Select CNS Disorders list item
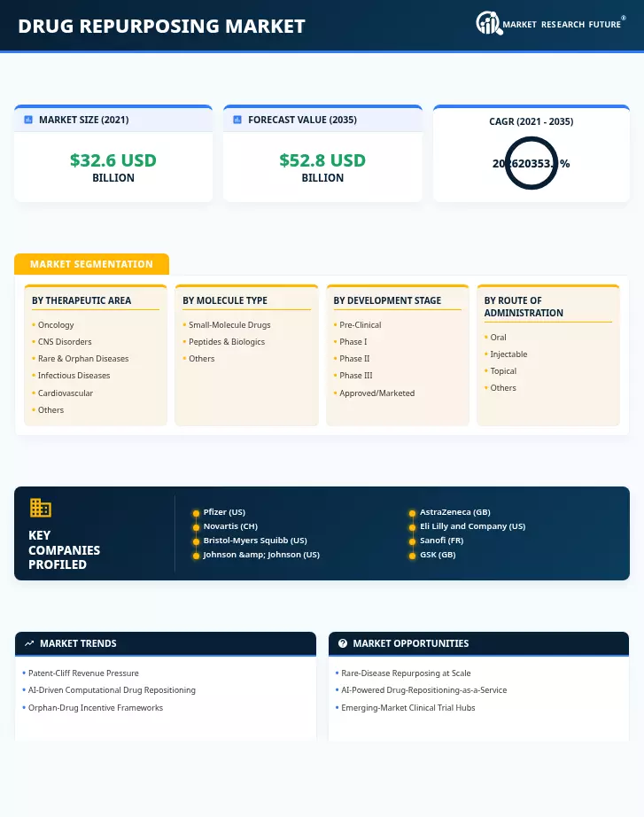 65,342
